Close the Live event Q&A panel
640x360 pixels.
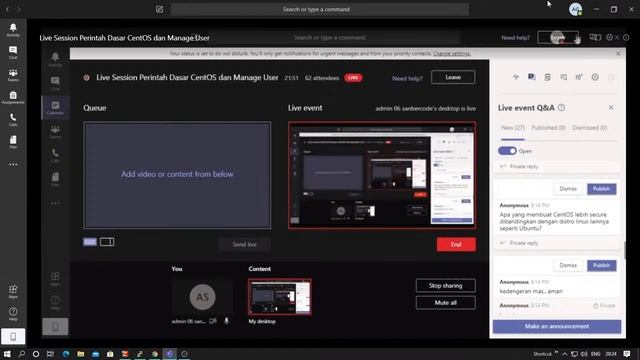(x=611, y=107)
